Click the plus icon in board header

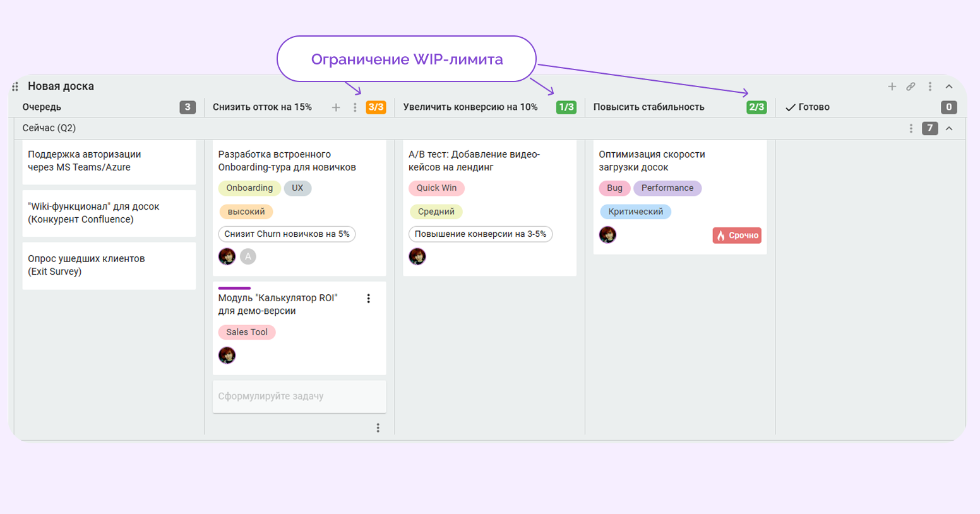click(x=892, y=87)
